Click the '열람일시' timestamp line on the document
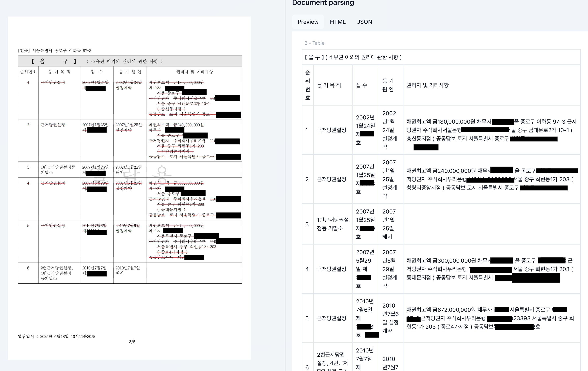The image size is (588, 371). 56,336
